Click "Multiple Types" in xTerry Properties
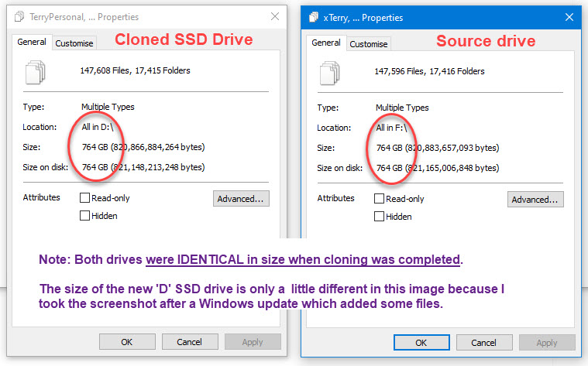 tap(402, 108)
